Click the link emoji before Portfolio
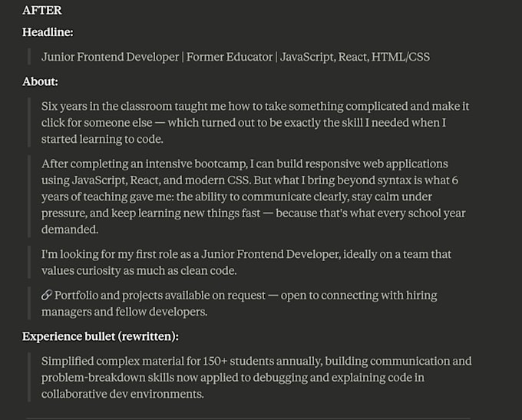This screenshot has height=420, width=522. (47, 295)
